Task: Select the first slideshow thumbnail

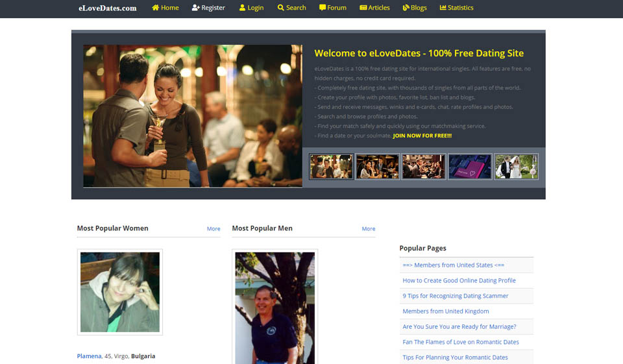Action: coord(331,166)
